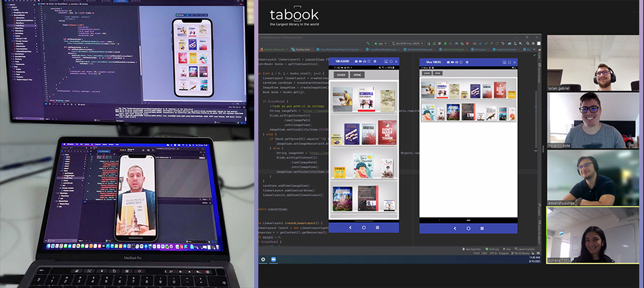Tap home circle in Viva 1003G navigation bar
This screenshot has height=288, width=644.
click(468, 228)
